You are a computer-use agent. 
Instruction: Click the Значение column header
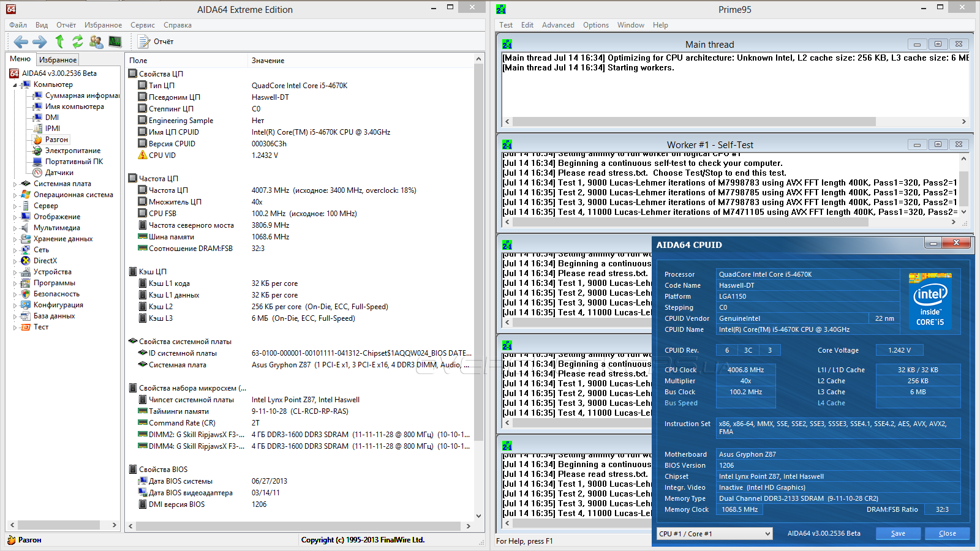pos(268,61)
